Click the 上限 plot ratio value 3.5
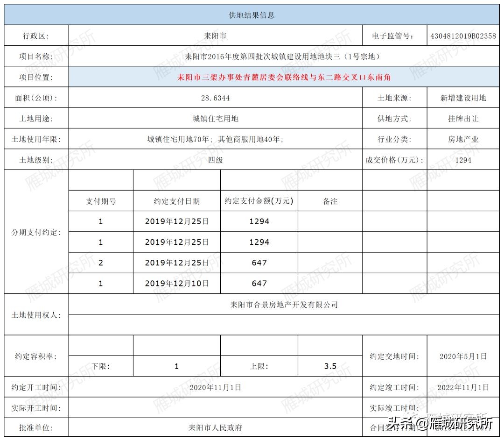This screenshot has height=441, width=504. [x=330, y=366]
